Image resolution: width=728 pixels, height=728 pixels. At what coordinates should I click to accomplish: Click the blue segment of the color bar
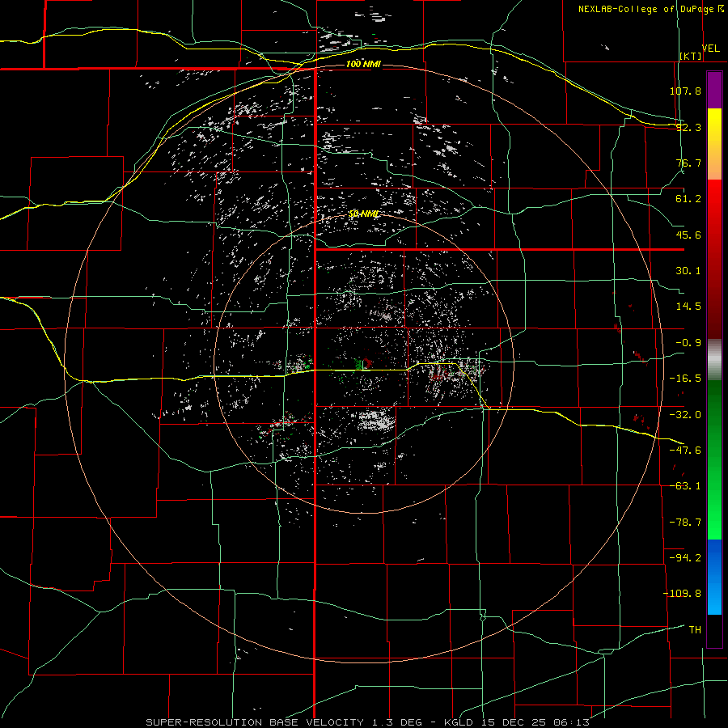point(714,577)
